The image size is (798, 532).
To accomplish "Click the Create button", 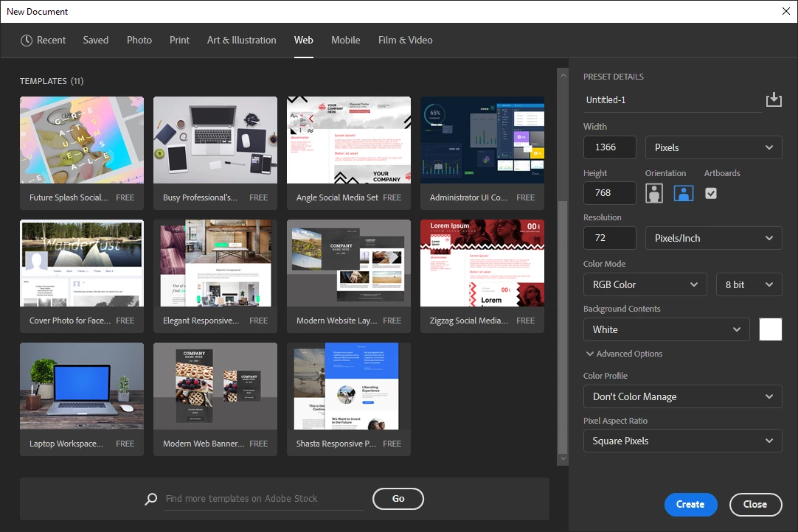I will pyautogui.click(x=690, y=505).
